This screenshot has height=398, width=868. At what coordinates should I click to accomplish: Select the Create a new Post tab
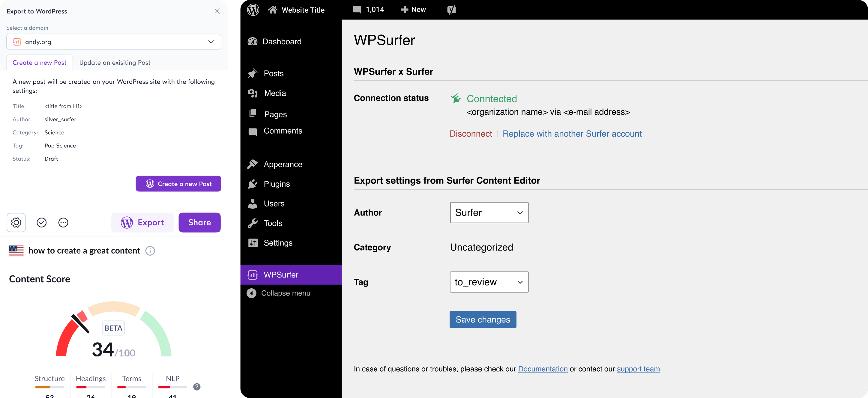(x=39, y=63)
